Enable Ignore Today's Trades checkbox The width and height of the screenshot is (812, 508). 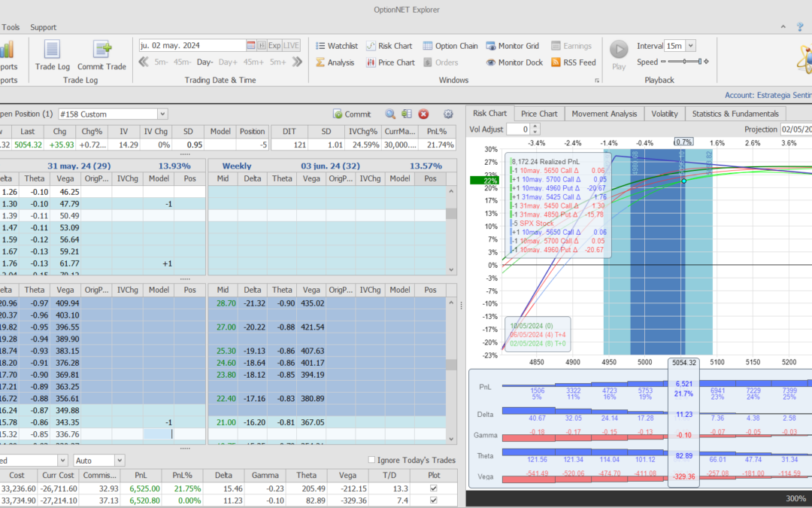tap(371, 460)
